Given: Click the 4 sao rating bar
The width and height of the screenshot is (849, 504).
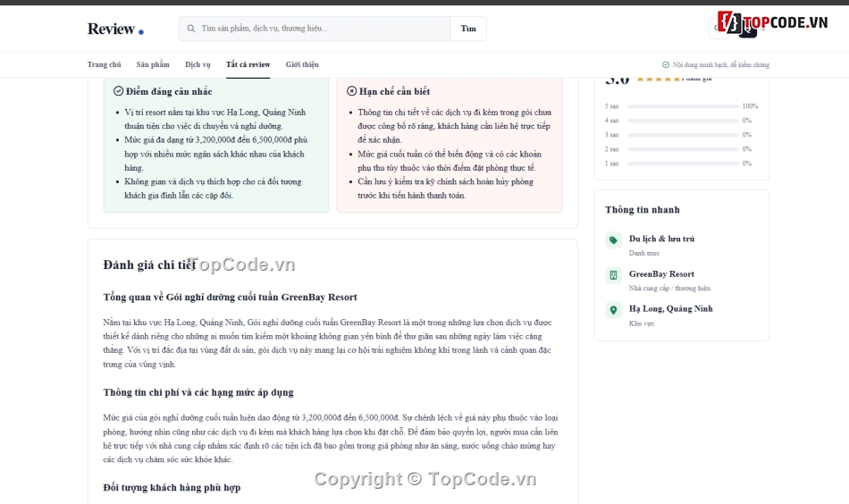Looking at the screenshot, I should 684,120.
